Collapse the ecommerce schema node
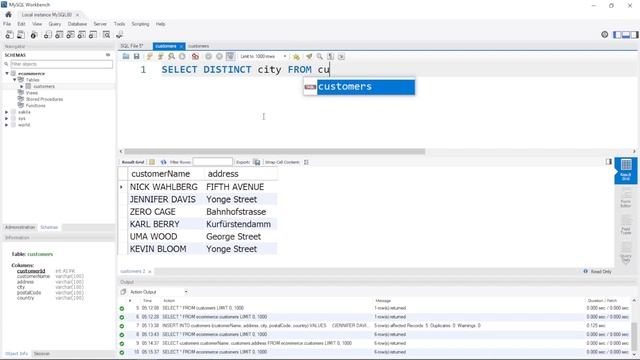640x360 pixels. click(7, 73)
